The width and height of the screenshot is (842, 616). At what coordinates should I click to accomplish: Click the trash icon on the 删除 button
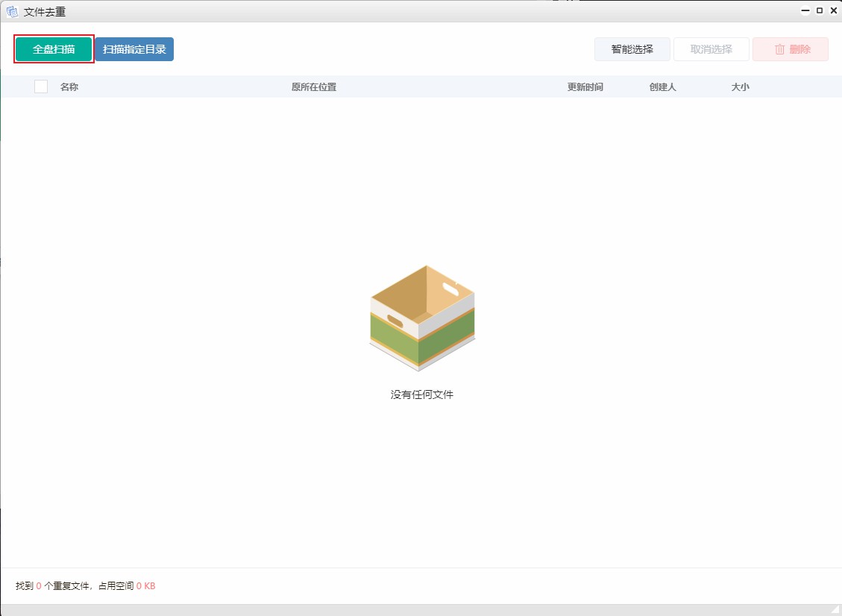pos(778,48)
